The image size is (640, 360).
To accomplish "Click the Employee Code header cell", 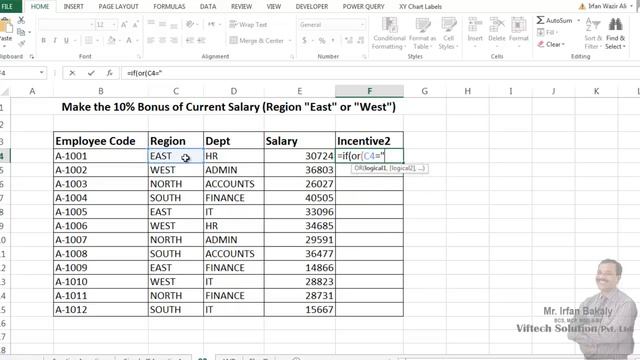I will 101,141.
